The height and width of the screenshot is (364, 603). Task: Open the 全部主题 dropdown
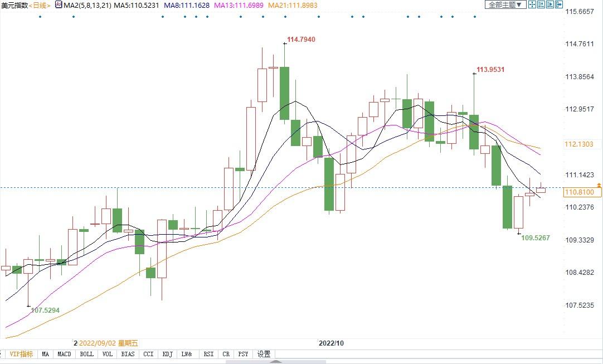[x=505, y=5]
